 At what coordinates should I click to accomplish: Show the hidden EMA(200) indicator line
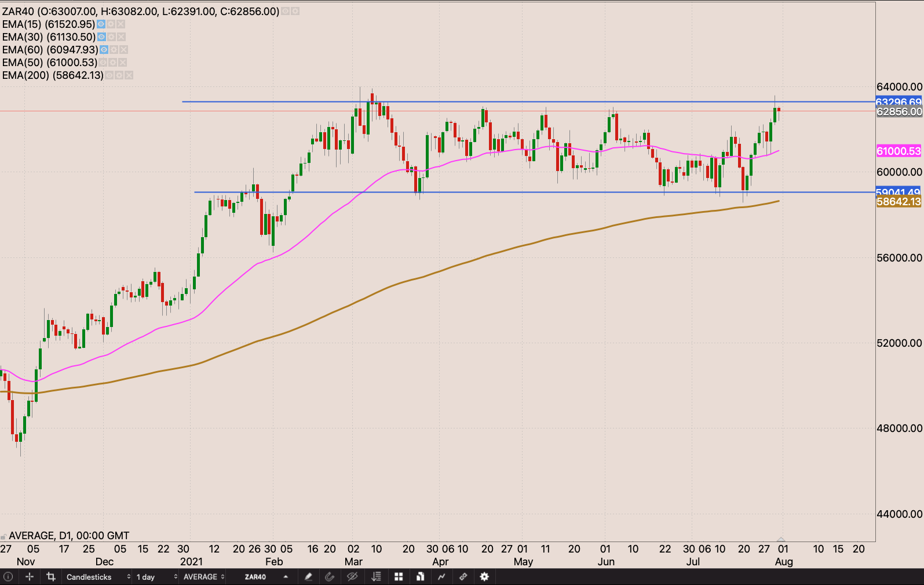pyautogui.click(x=109, y=75)
